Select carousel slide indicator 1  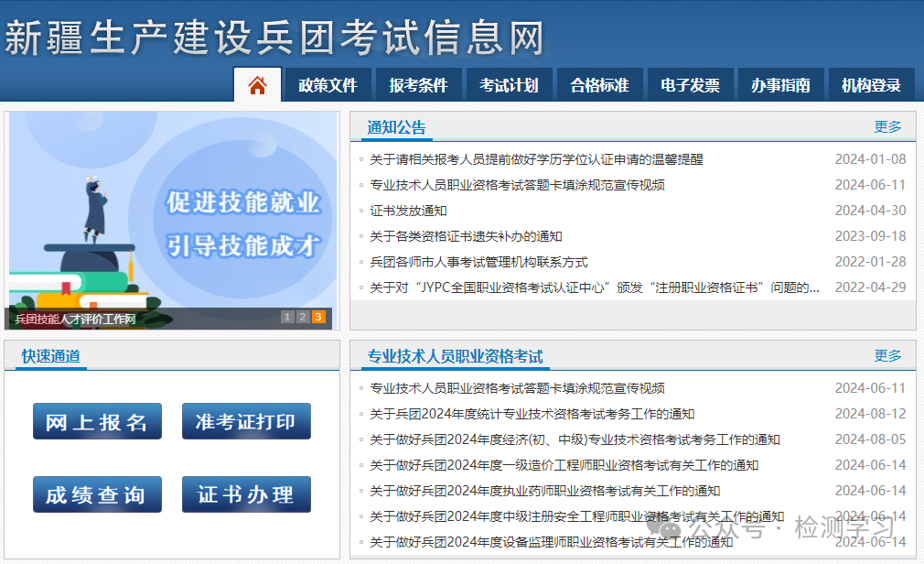pos(286,315)
